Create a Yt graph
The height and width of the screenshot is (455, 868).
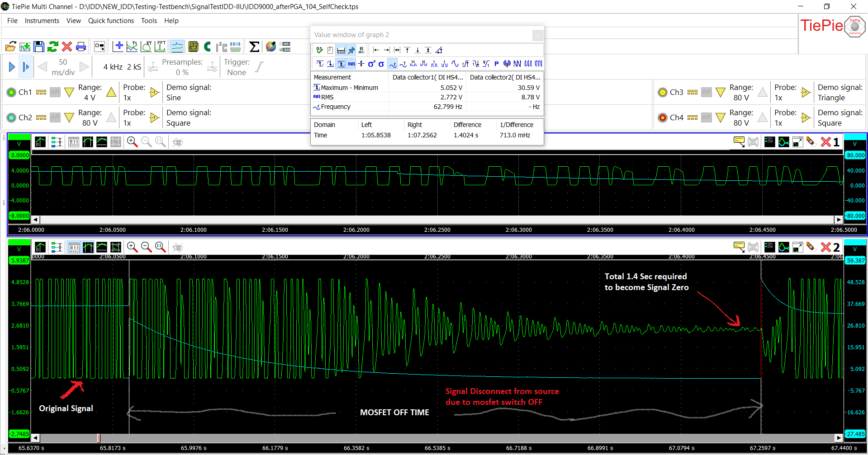[132, 46]
